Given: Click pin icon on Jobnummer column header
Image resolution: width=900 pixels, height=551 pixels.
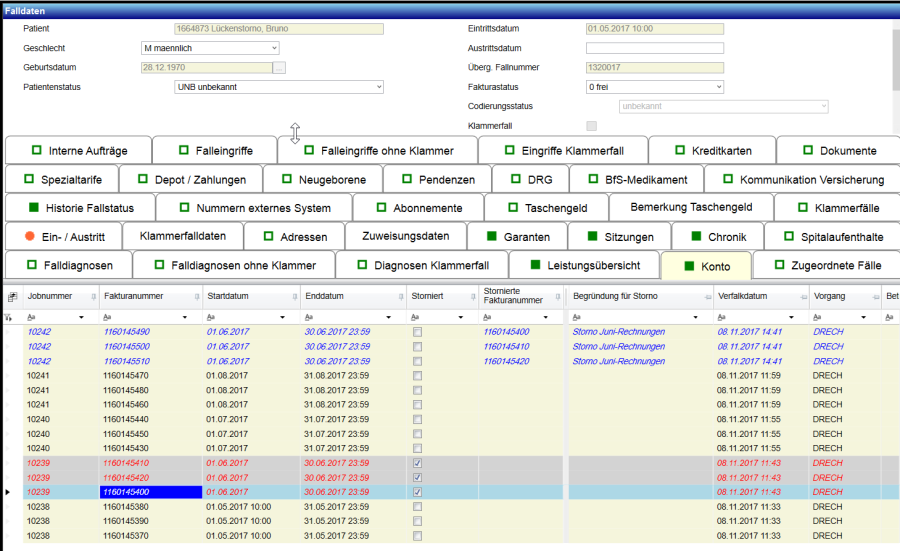Looking at the screenshot, I should (x=94, y=297).
